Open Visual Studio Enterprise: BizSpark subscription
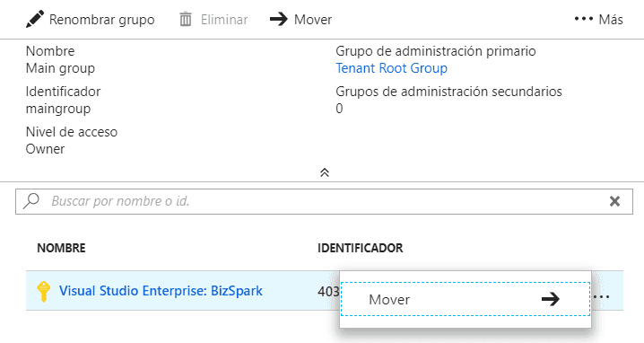This screenshot has width=644, height=343. coord(161,291)
